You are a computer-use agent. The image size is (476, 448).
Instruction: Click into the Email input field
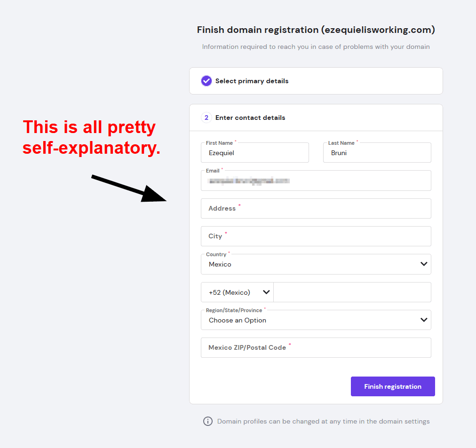[316, 181]
